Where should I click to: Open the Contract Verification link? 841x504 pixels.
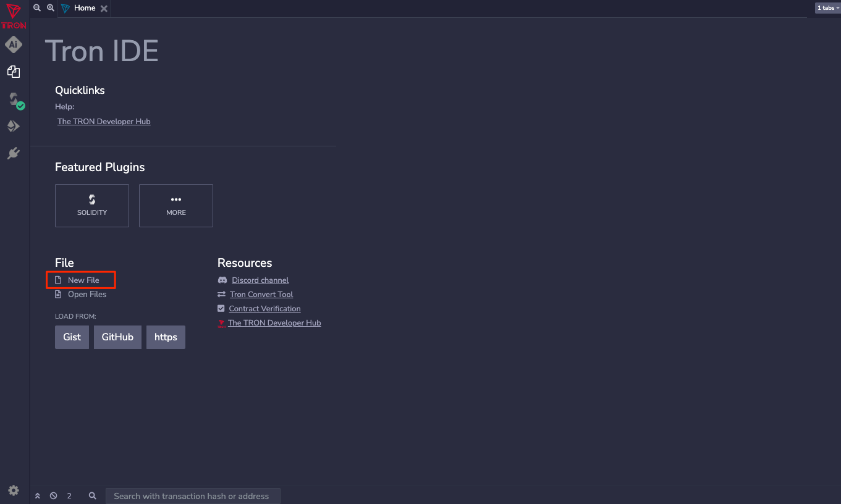coord(264,309)
